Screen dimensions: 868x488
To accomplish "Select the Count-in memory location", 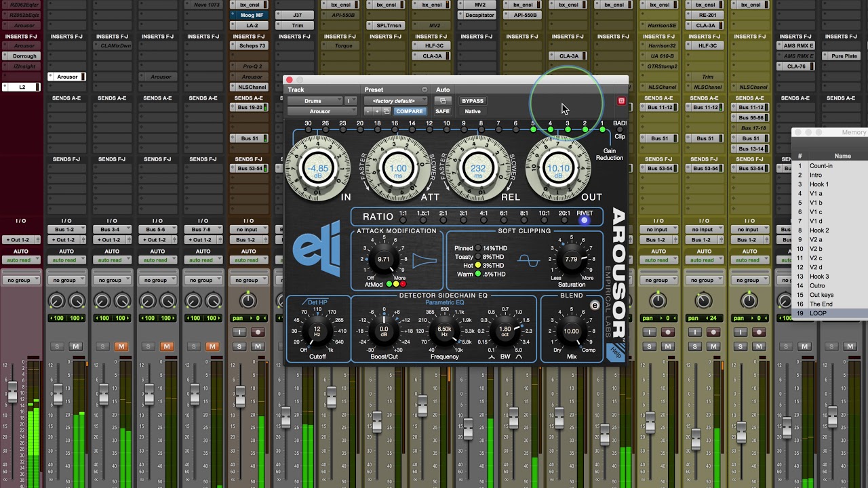I will click(x=831, y=165).
